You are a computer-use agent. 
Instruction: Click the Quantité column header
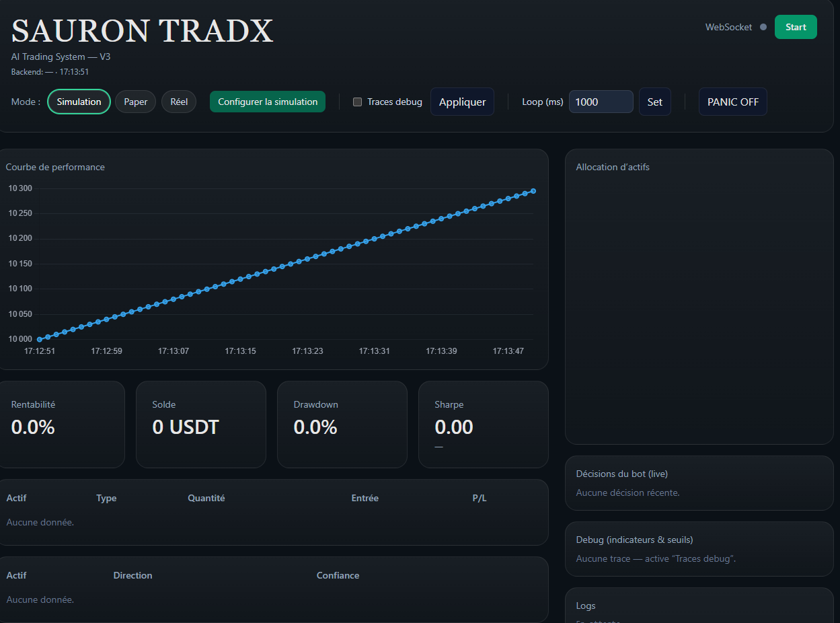(206, 499)
